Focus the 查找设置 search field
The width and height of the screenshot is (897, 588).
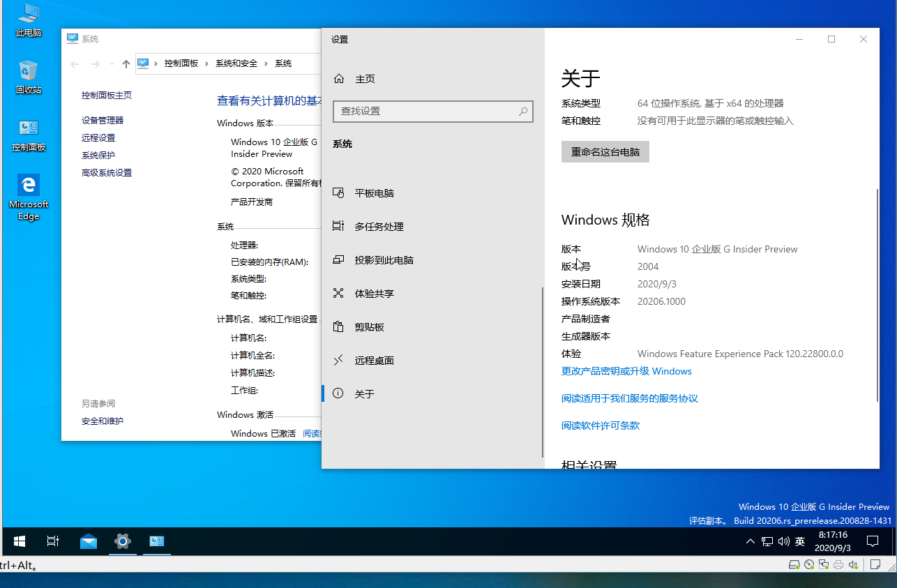[x=433, y=112]
